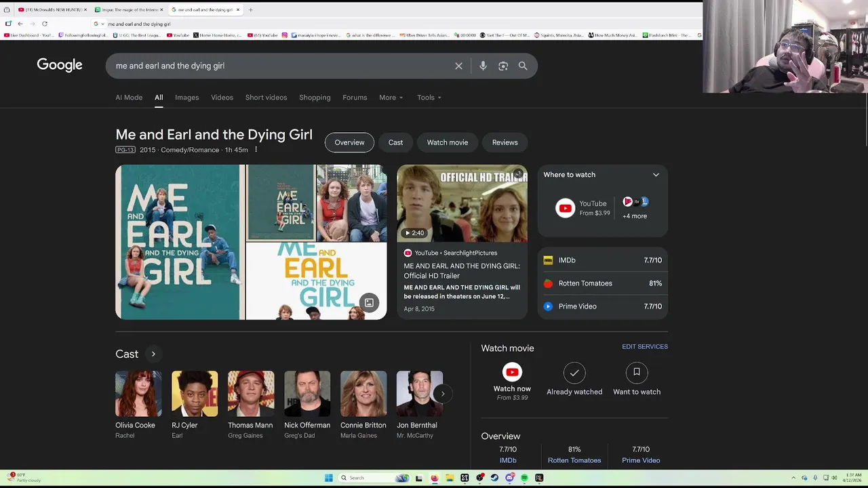Play the Official HD Trailer video thumbnail

462,203
